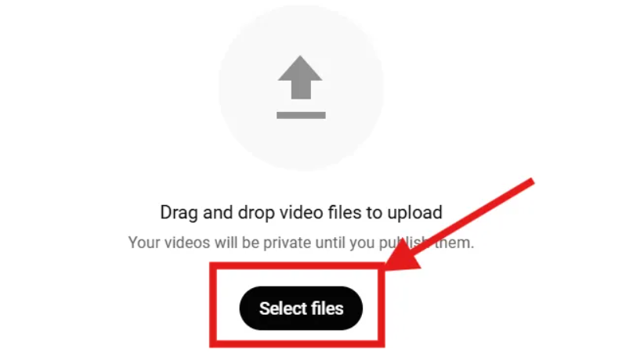Click the black pill-shaped upload button
This screenshot has width=626, height=364.
pos(301,308)
